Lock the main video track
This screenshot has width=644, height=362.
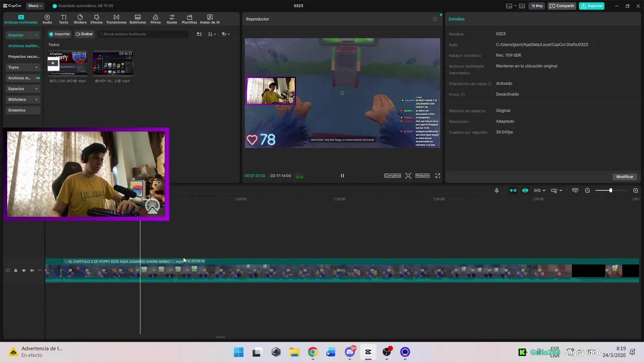16,270
